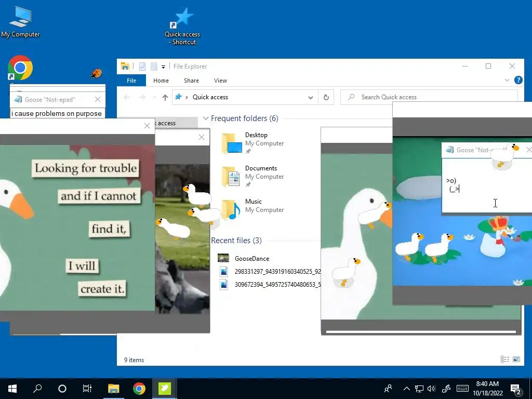Open Windows Ink Workspace tray icon
The image size is (532, 399).
[446, 389]
